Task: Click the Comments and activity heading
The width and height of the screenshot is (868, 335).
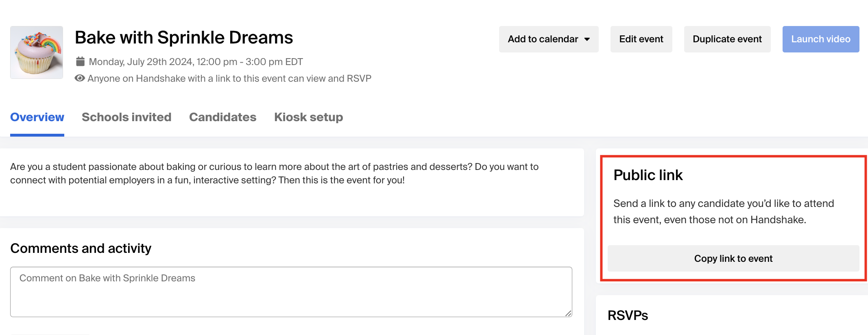Action: 81,248
